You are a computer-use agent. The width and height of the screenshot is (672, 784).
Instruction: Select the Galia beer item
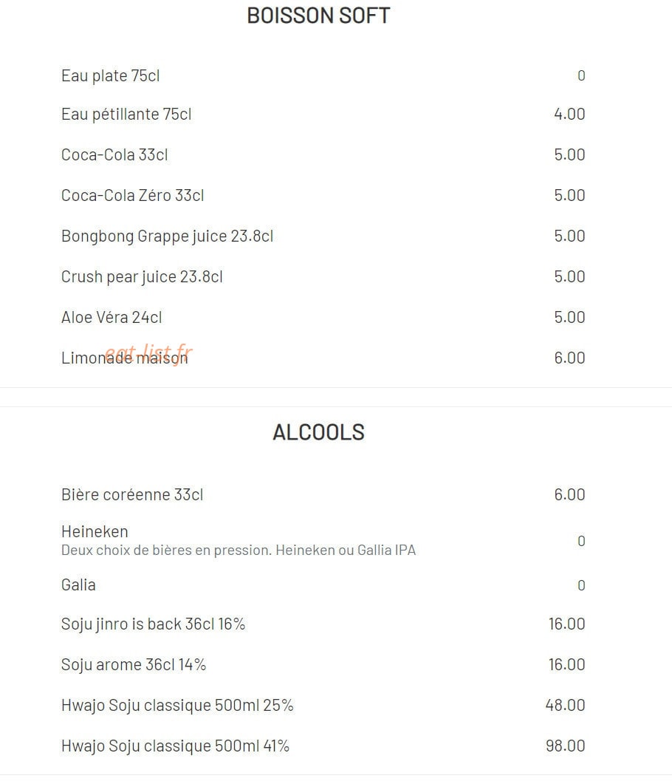tap(78, 585)
